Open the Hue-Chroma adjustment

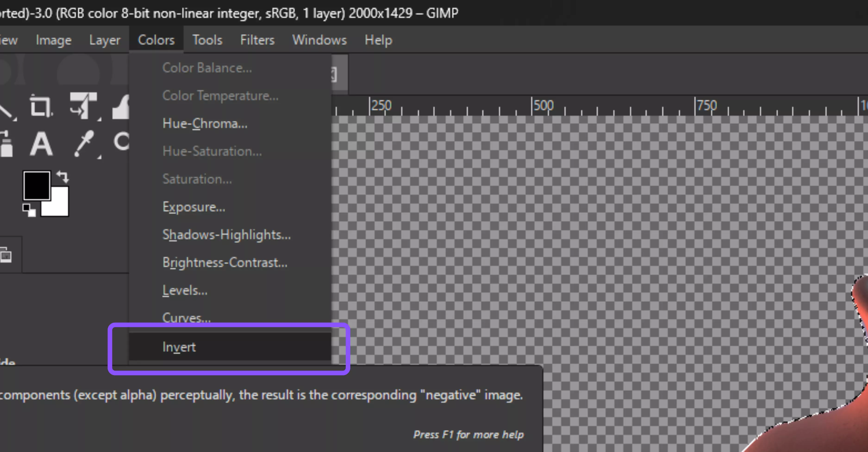pos(205,124)
